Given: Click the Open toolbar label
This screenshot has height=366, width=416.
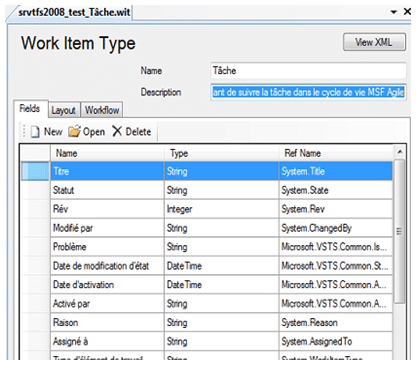Looking at the screenshot, I should pos(94,132).
